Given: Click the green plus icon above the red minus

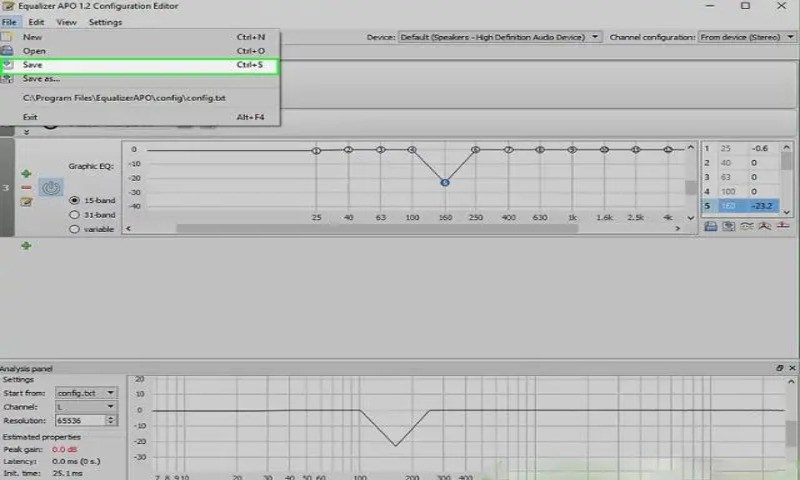Looking at the screenshot, I should tap(26, 173).
